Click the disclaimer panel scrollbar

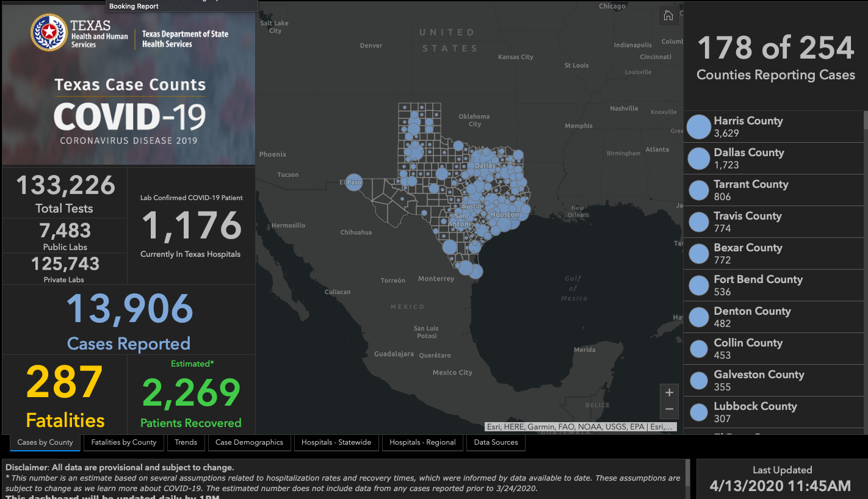click(x=687, y=479)
